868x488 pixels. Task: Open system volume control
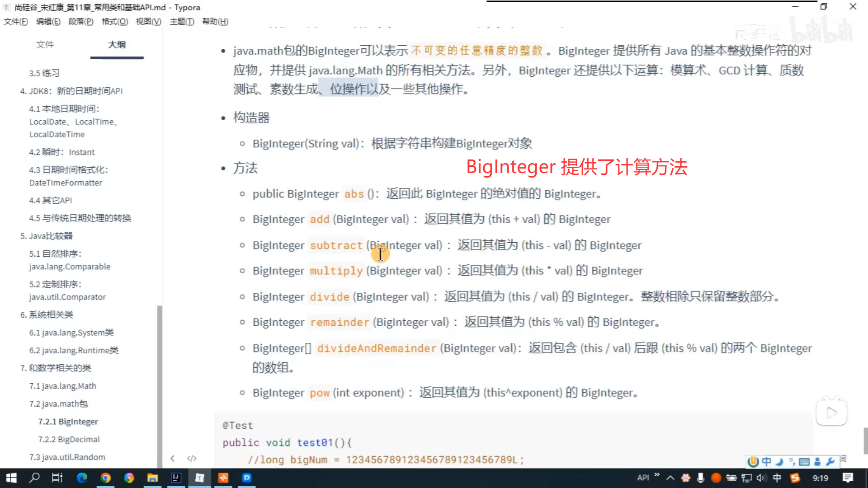coord(761,478)
